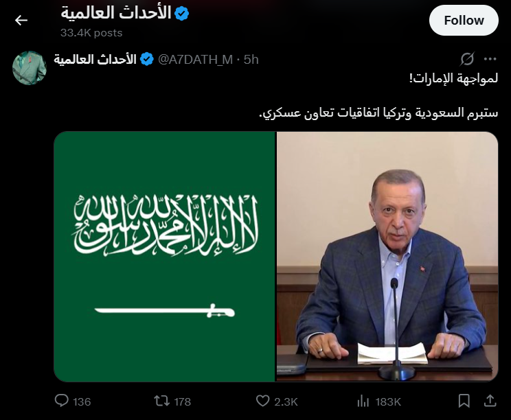Click the 33.4K posts count text
Screen dimensions: 511x420
91,32
